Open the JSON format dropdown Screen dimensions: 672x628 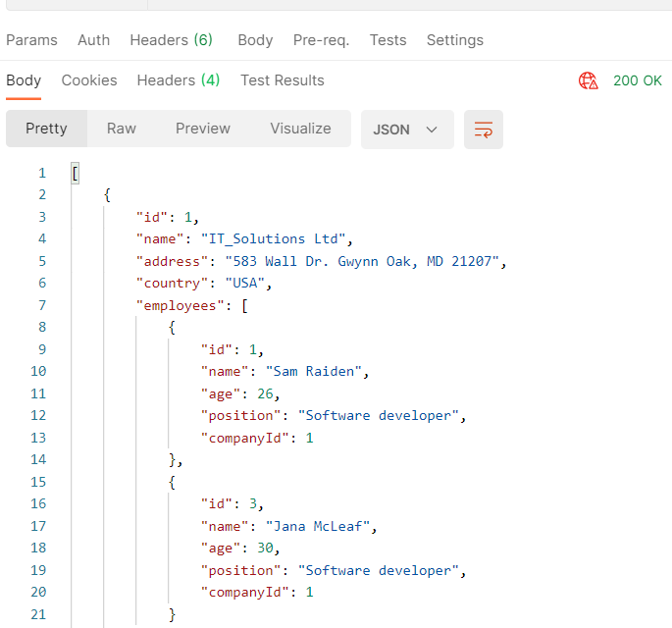[406, 130]
